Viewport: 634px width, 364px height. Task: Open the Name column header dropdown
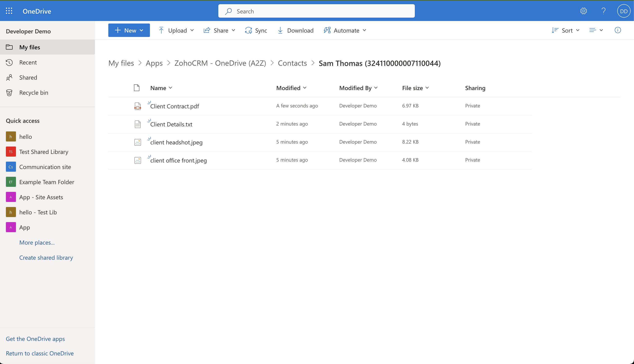161,88
